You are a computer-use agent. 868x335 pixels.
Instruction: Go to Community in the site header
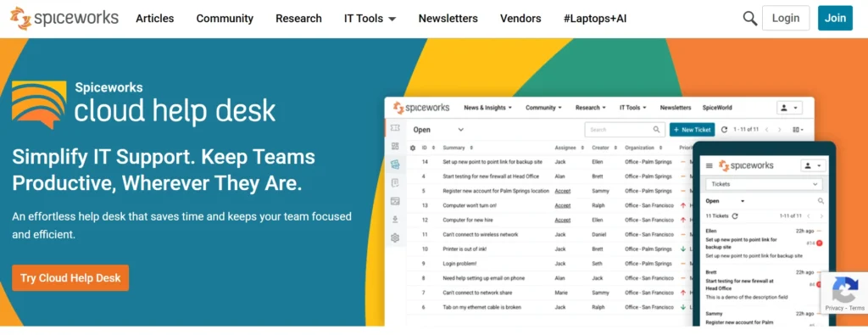(x=225, y=19)
